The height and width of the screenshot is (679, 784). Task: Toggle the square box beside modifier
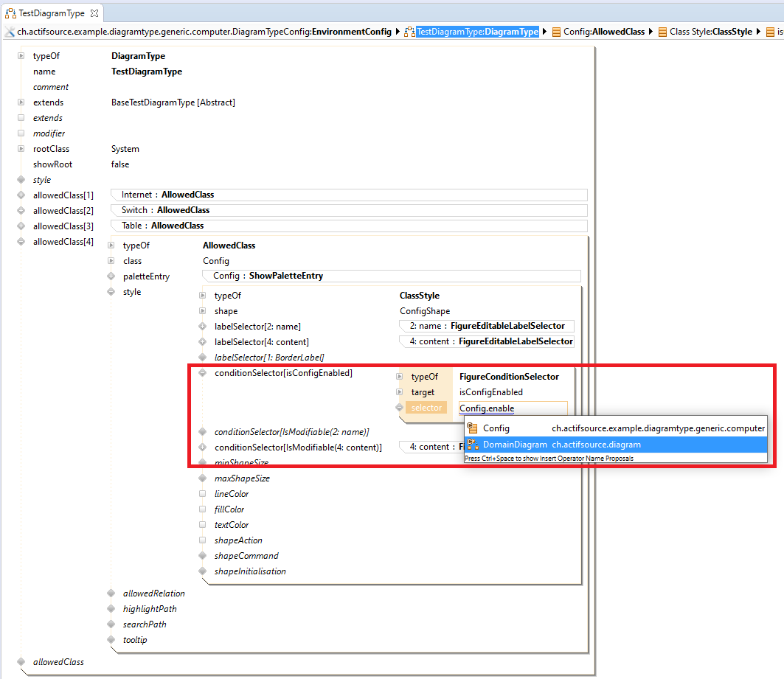pyautogui.click(x=21, y=133)
